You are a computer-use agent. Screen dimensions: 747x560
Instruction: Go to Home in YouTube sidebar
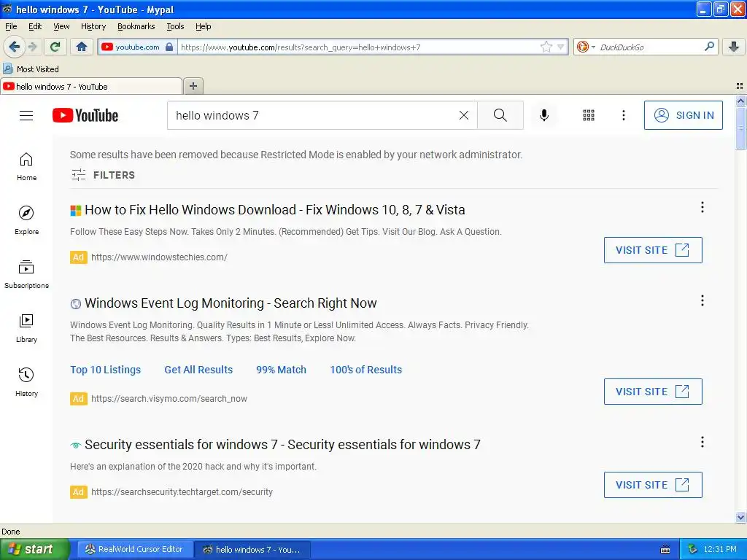coord(26,166)
